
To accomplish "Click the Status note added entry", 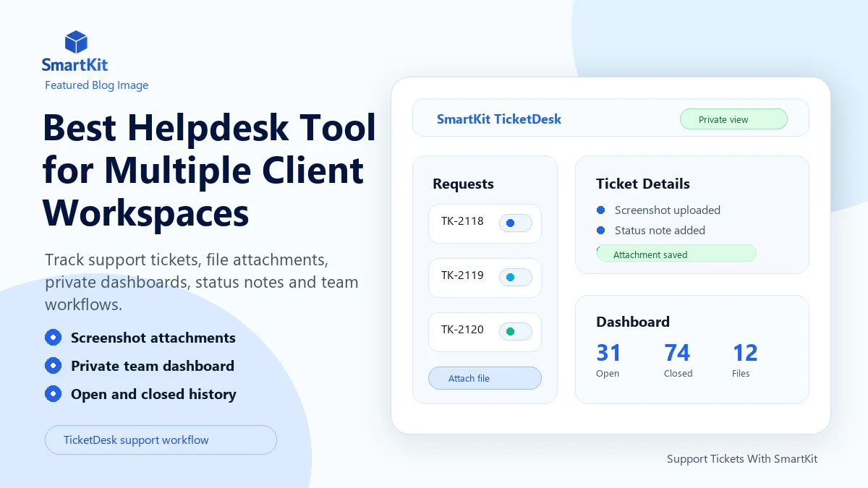I will (x=660, y=230).
